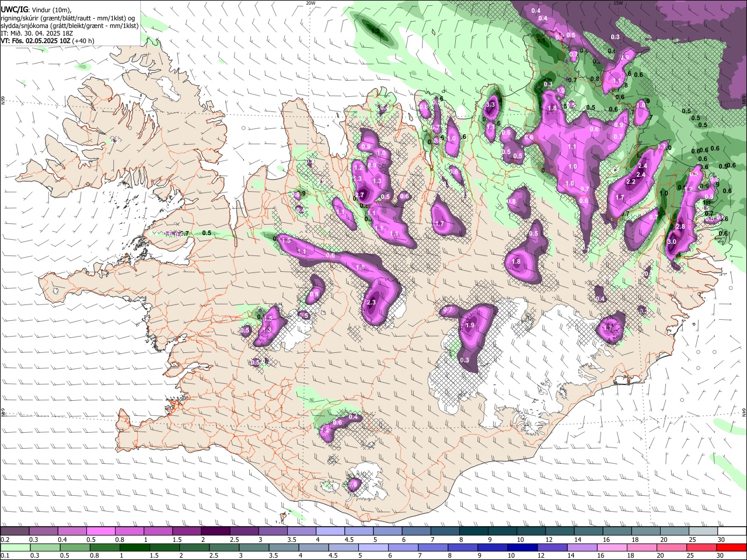Select the "2.7" precipitation value on the map
The width and height of the screenshot is (747, 560).
(359, 195)
